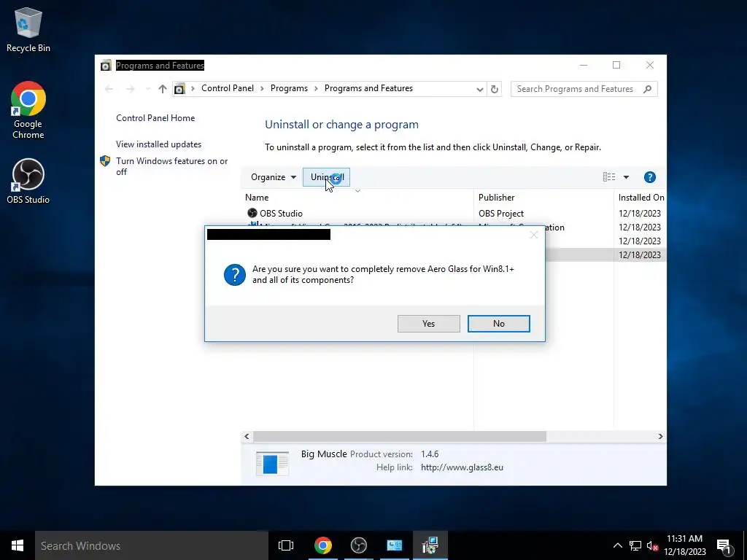Open Help with the question mark icon
This screenshot has width=747, height=560.
tap(650, 177)
